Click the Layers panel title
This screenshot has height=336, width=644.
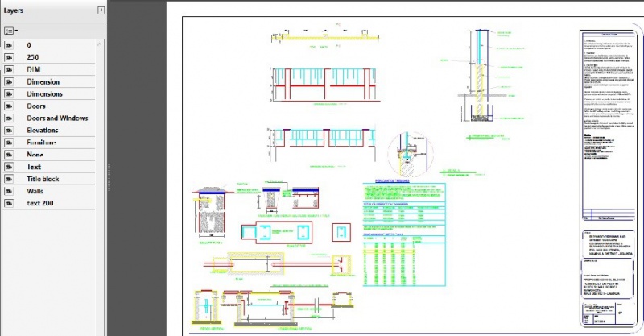point(14,10)
